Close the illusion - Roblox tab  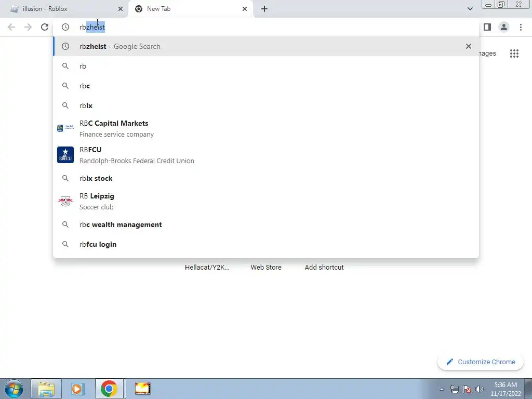121,9
